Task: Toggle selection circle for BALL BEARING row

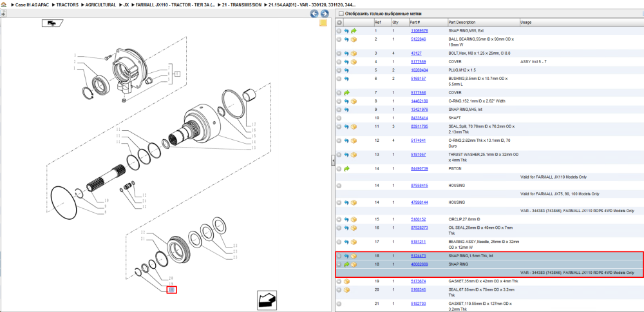Action: click(339, 39)
